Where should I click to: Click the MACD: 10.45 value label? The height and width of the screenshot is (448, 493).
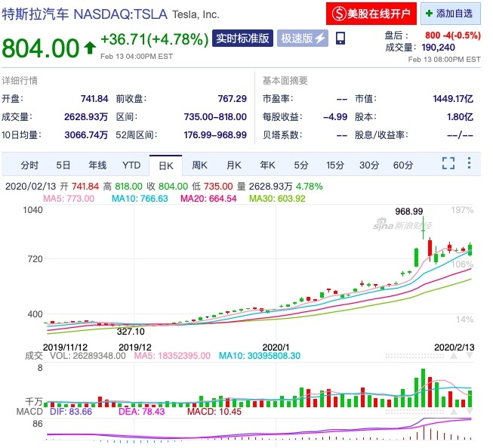[x=214, y=412]
